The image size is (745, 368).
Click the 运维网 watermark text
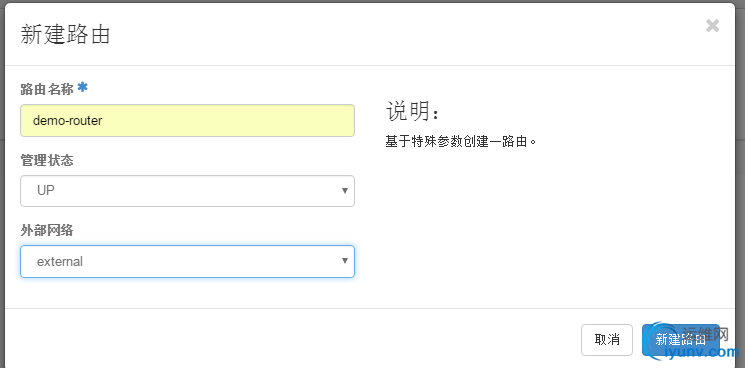click(x=705, y=333)
